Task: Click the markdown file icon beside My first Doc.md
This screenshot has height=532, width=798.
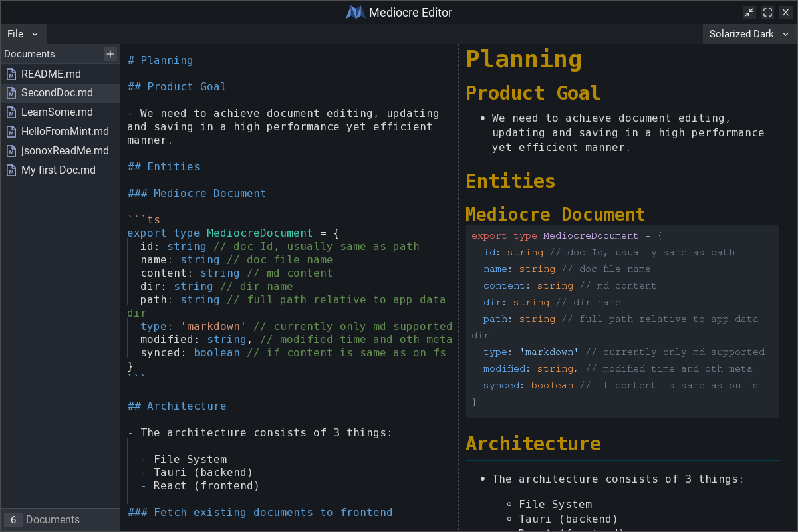Action: point(11,170)
